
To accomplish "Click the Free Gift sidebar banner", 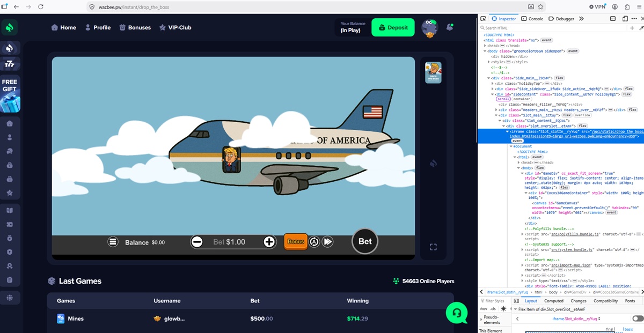I will [10, 94].
